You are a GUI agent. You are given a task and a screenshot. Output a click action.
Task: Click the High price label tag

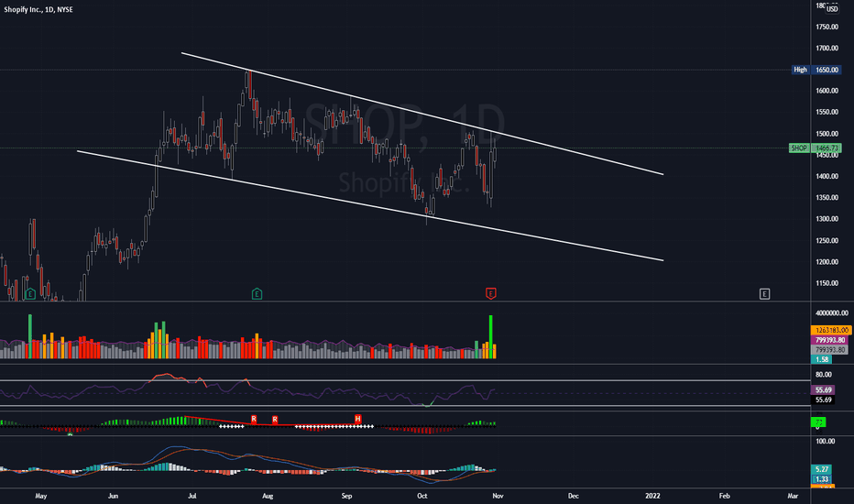click(800, 70)
